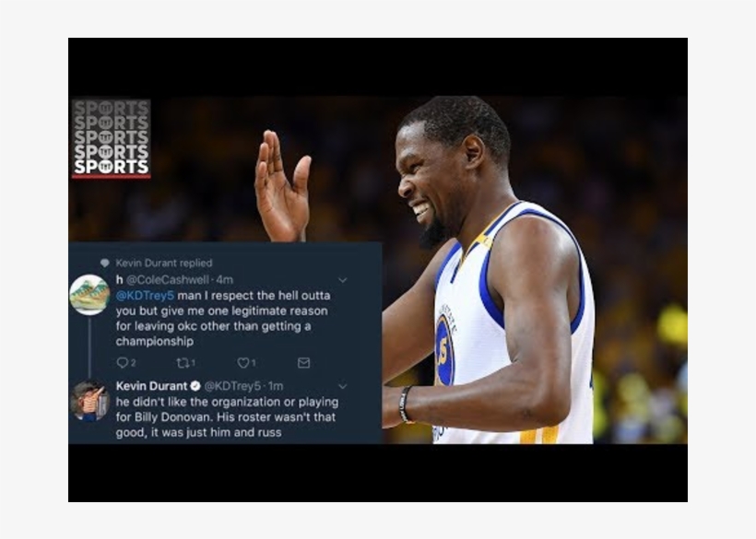Open the reply bubble icon under Cole's tweet
The height and width of the screenshot is (539, 756).
124,364
